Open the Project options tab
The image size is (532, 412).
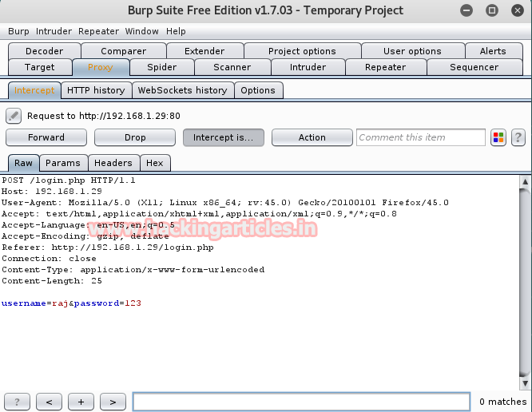click(302, 51)
